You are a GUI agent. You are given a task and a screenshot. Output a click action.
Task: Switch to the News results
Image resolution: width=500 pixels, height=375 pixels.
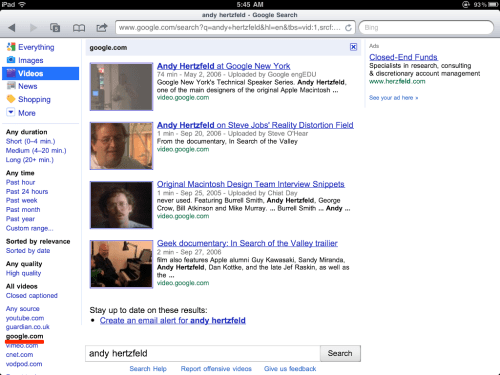pos(28,86)
